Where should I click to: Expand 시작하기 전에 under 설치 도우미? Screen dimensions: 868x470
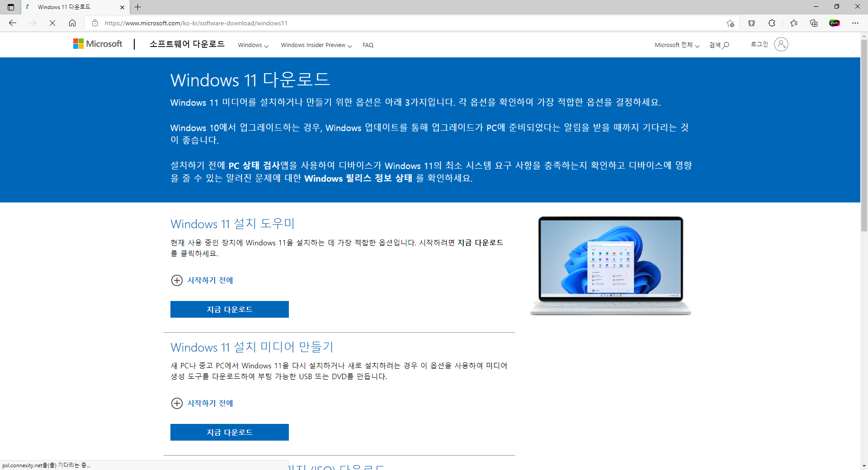(x=202, y=280)
